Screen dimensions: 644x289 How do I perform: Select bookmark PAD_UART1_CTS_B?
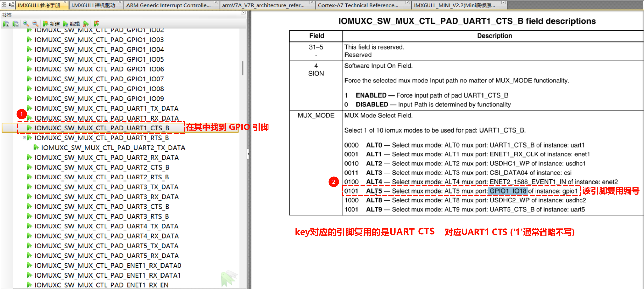point(102,128)
